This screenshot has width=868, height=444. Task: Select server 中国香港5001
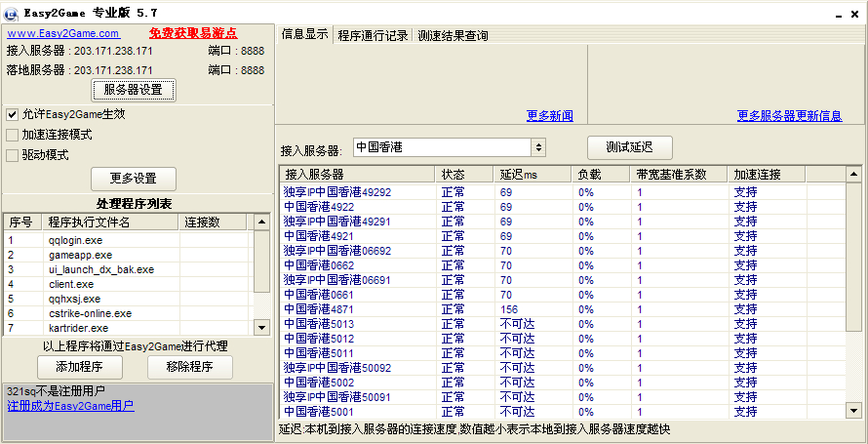(563, 412)
